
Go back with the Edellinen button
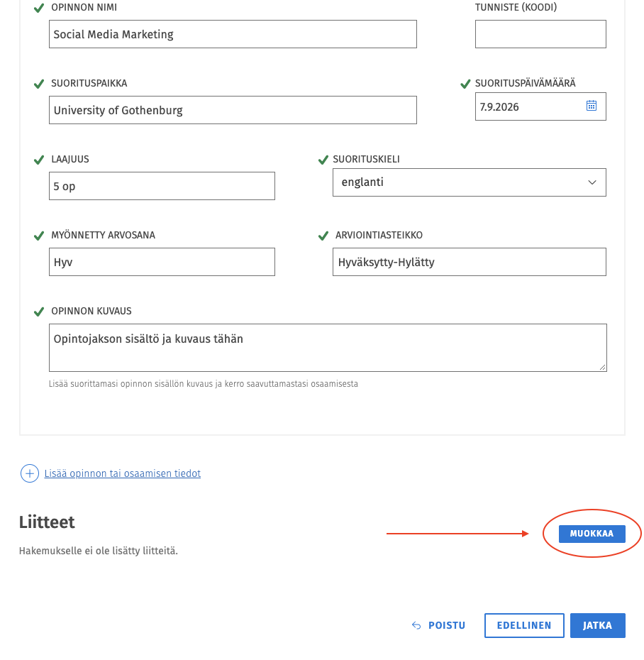click(x=523, y=625)
